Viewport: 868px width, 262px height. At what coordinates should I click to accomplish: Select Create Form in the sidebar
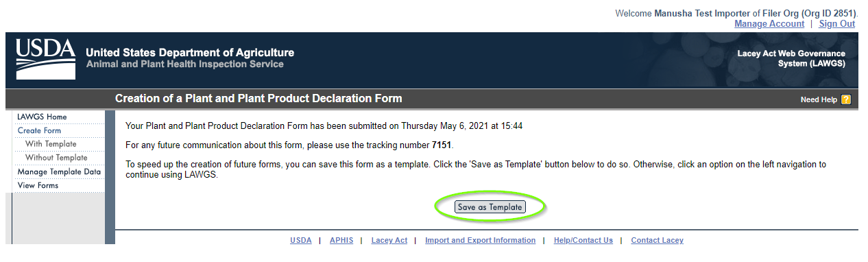(x=39, y=131)
